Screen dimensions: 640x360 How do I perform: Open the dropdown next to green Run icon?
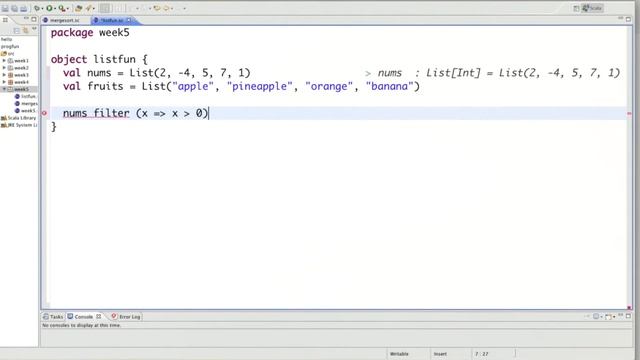point(55,9)
